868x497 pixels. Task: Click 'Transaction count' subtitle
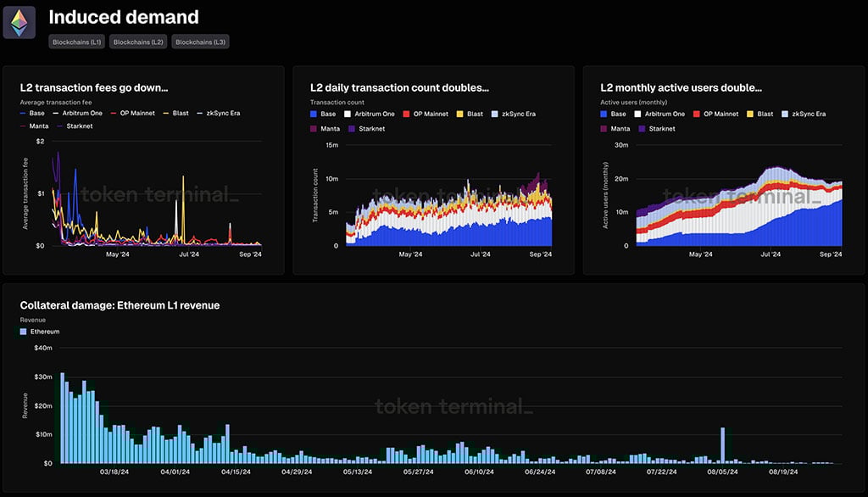pos(337,103)
